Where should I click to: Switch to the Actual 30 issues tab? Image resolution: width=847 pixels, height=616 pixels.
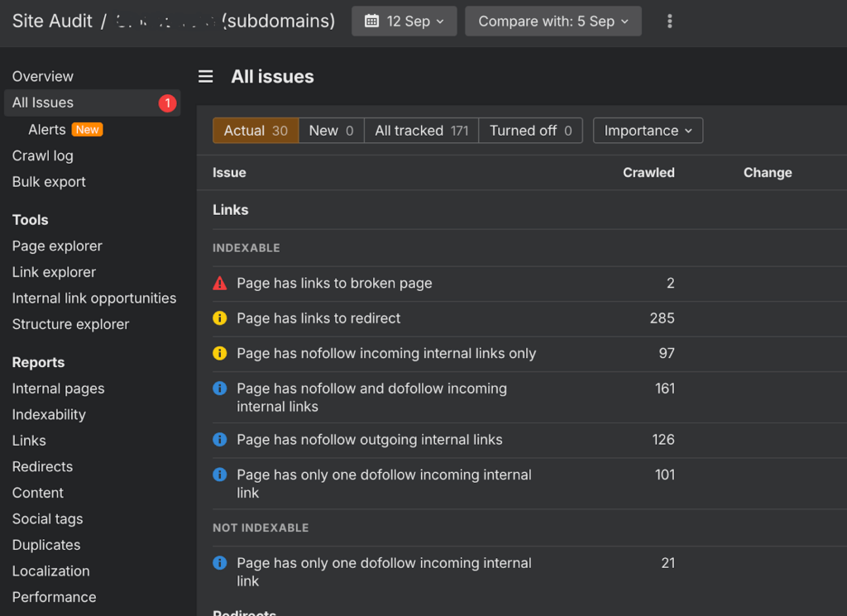(x=256, y=131)
